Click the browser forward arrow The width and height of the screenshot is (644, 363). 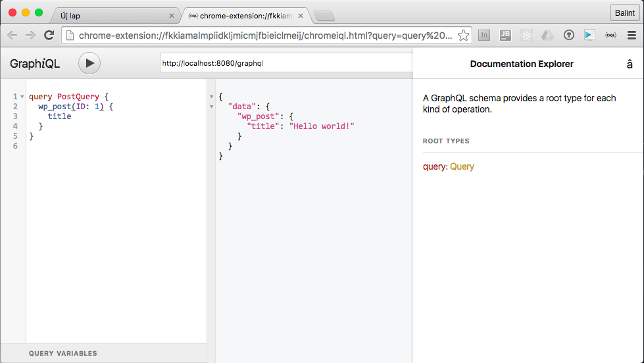click(30, 36)
